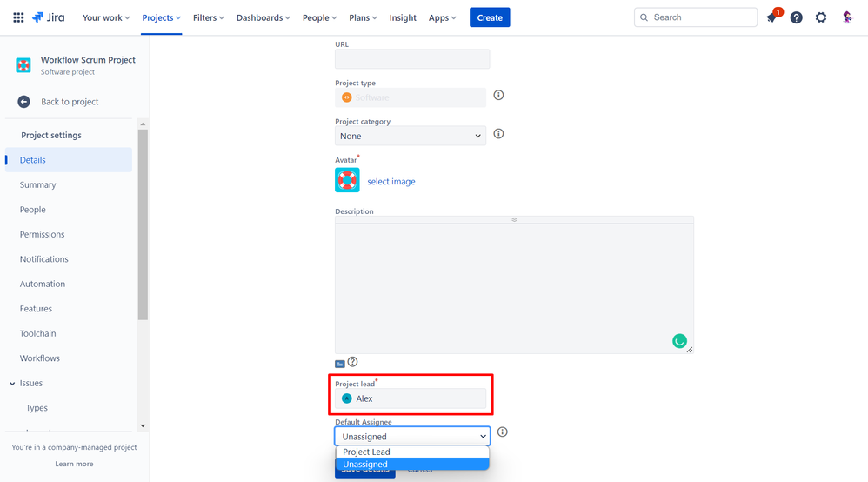The image size is (868, 482).
Task: Select Project Lead option in the list
Action: (412, 452)
